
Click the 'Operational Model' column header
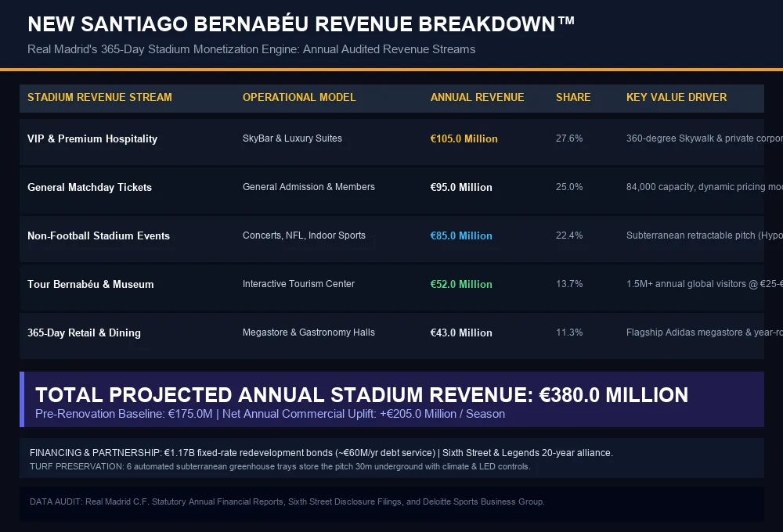coord(299,97)
